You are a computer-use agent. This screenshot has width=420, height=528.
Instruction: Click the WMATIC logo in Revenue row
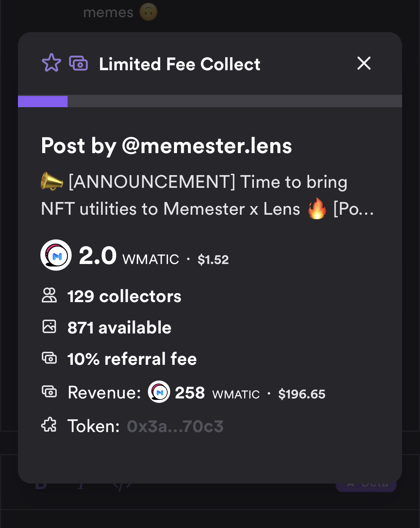159,392
